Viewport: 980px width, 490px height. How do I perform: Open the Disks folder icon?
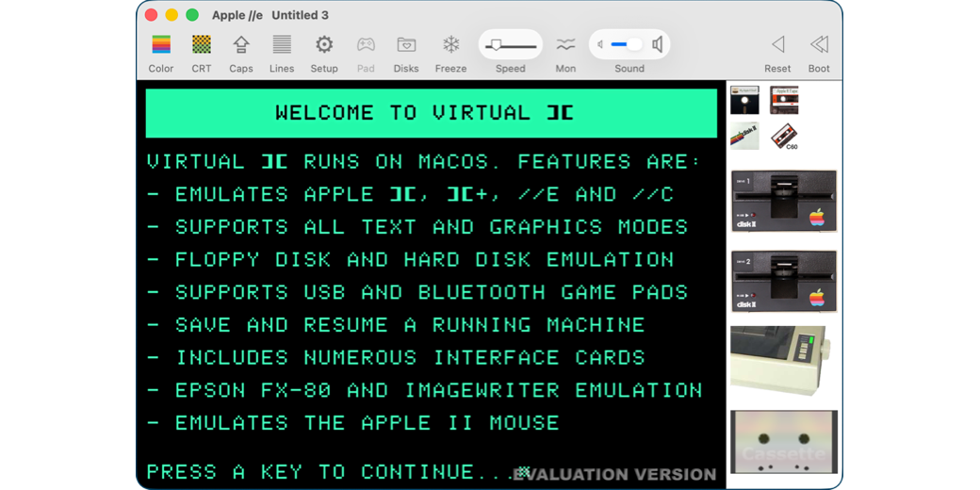click(x=406, y=44)
